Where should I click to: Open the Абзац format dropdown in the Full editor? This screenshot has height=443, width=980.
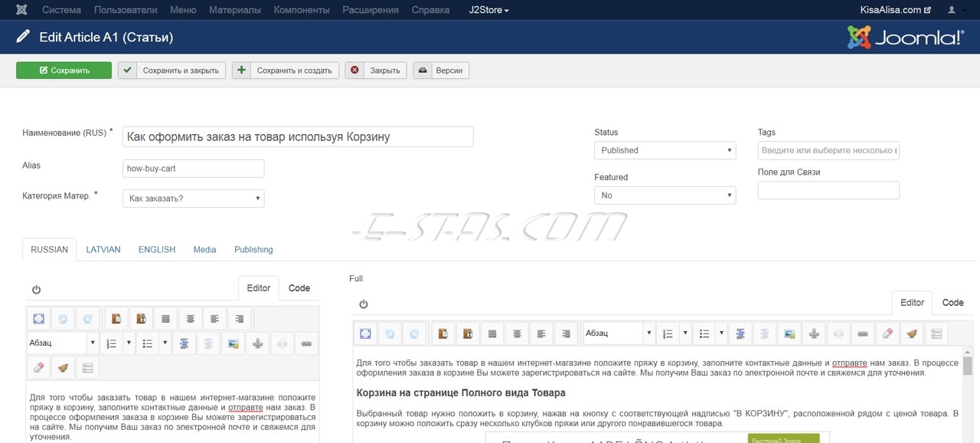point(619,333)
